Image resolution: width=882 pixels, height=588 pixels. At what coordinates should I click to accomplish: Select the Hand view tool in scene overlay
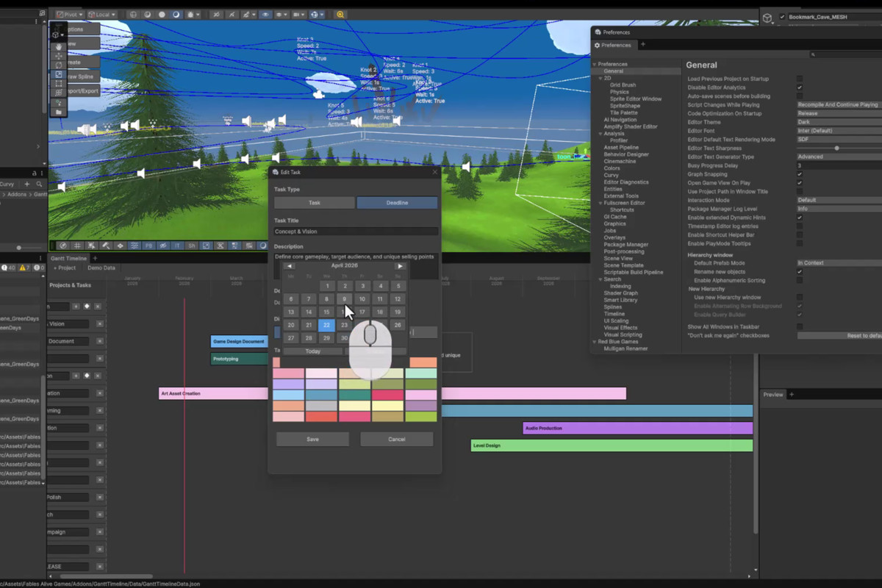point(59,46)
